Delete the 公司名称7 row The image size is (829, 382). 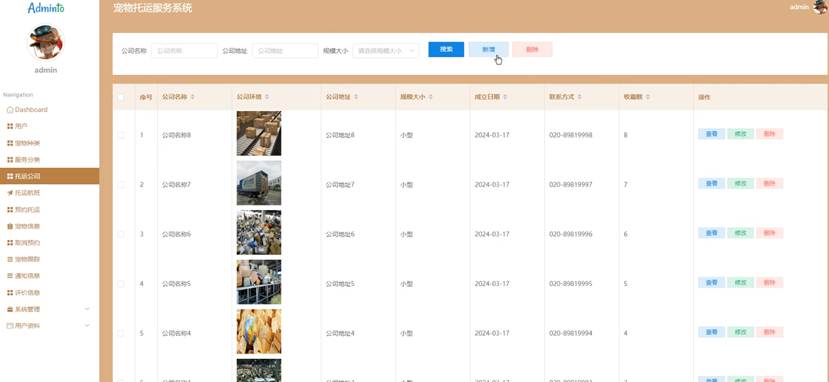click(770, 183)
